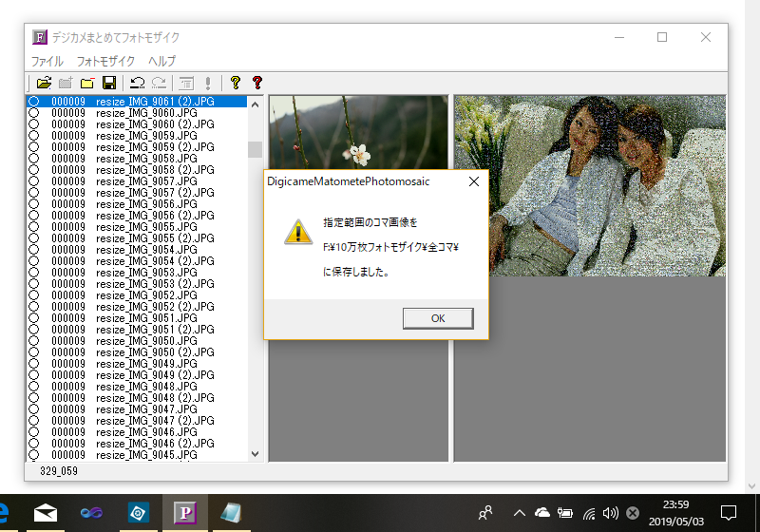The width and height of the screenshot is (760, 532).
Task: Select row resize_IMG_9055 (2).JPG
Action: 137,237
